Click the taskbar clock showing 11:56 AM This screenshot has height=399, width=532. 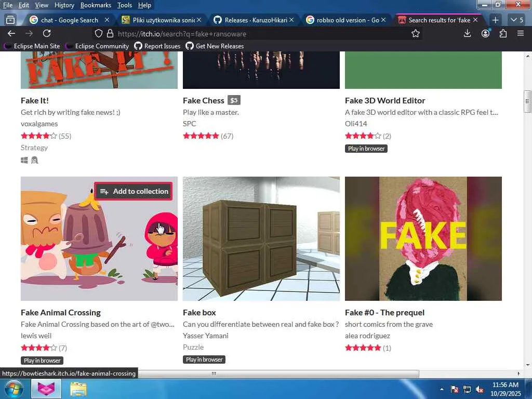click(505, 389)
